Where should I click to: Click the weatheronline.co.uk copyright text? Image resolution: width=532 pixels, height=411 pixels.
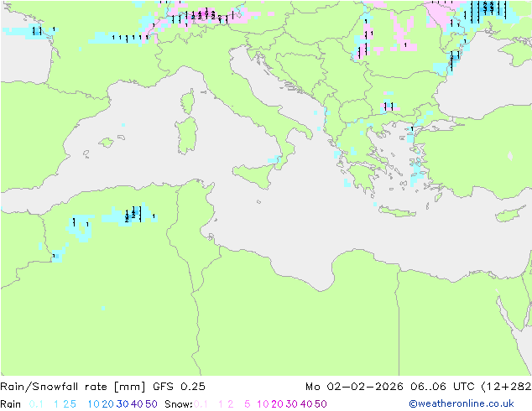tap(462, 403)
